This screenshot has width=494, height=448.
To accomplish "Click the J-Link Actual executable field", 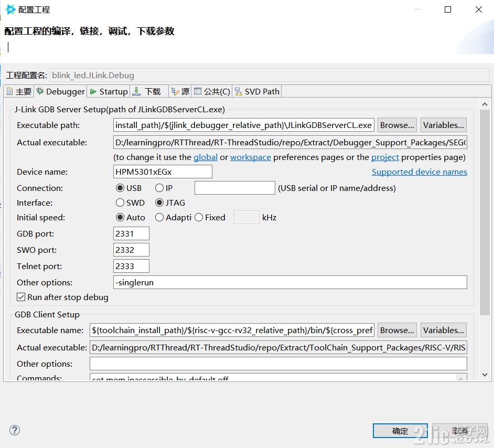I will pyautogui.click(x=290, y=142).
